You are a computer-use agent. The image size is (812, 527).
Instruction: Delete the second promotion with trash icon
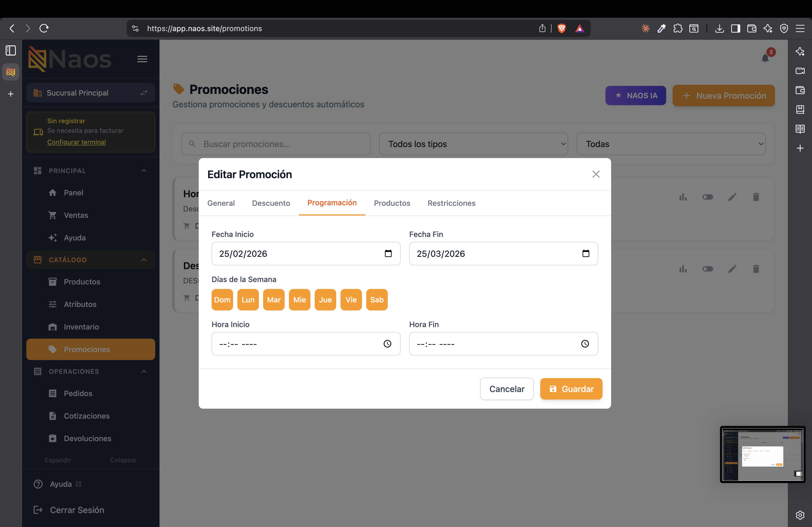tap(756, 269)
